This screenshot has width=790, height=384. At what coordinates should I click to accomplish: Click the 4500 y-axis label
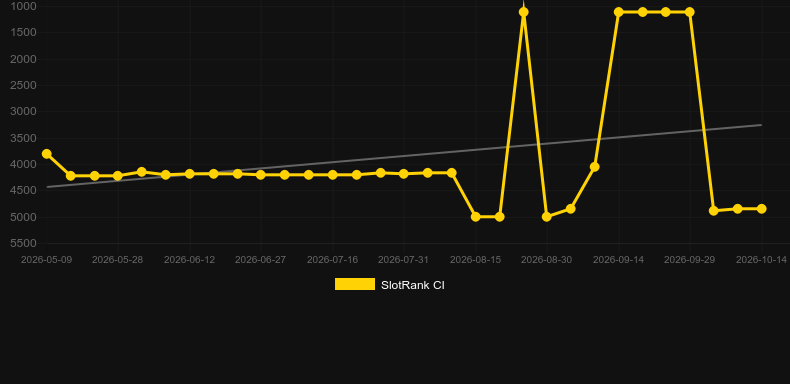click(23, 190)
